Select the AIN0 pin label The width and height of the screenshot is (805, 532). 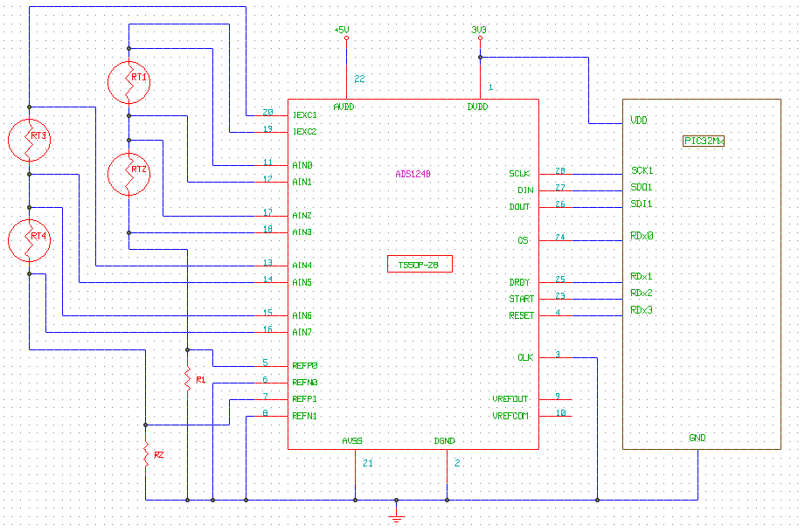302,165
